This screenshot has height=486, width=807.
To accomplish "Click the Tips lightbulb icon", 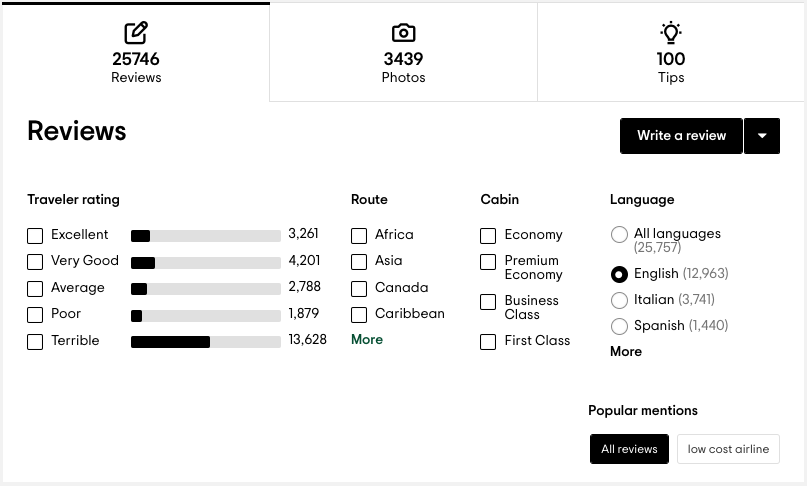I will point(671,33).
